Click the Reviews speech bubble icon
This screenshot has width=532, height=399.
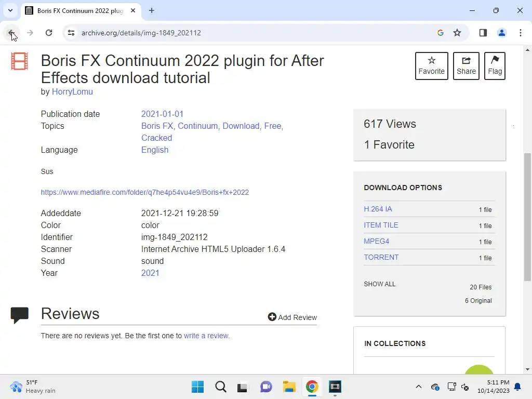(19, 315)
